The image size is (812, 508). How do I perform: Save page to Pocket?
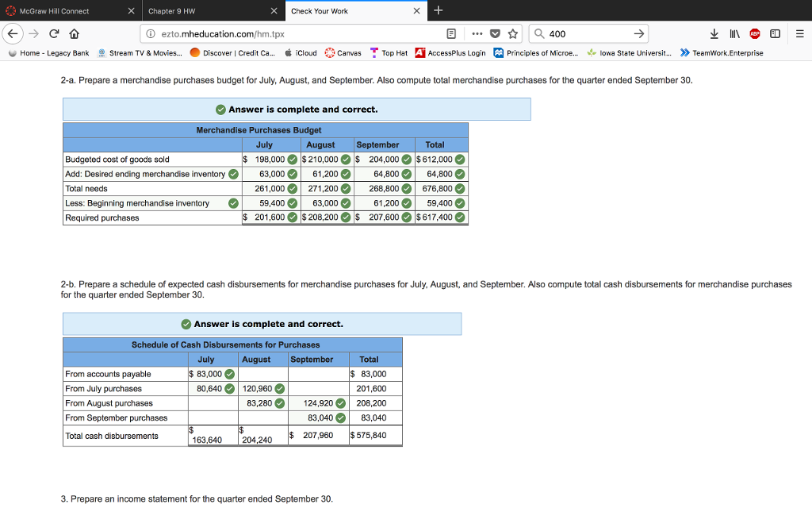(494, 33)
